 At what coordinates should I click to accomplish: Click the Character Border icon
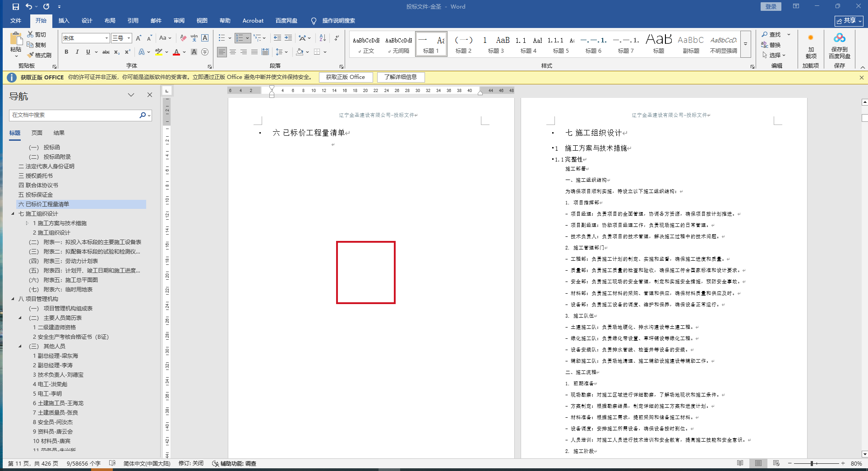pos(205,38)
